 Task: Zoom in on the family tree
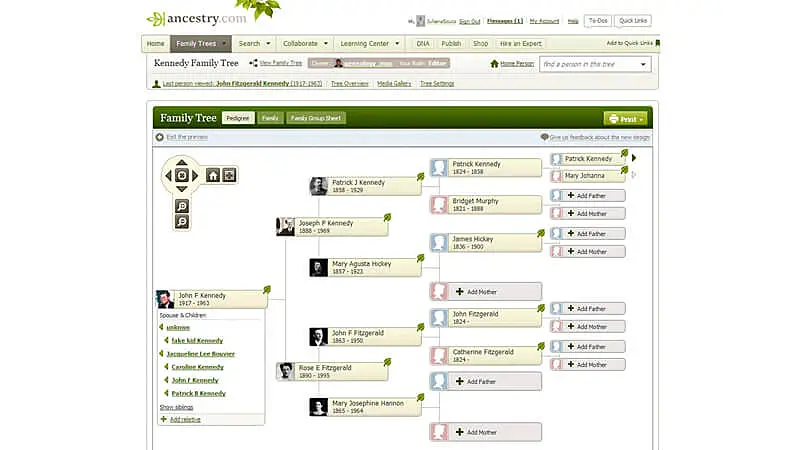182,206
